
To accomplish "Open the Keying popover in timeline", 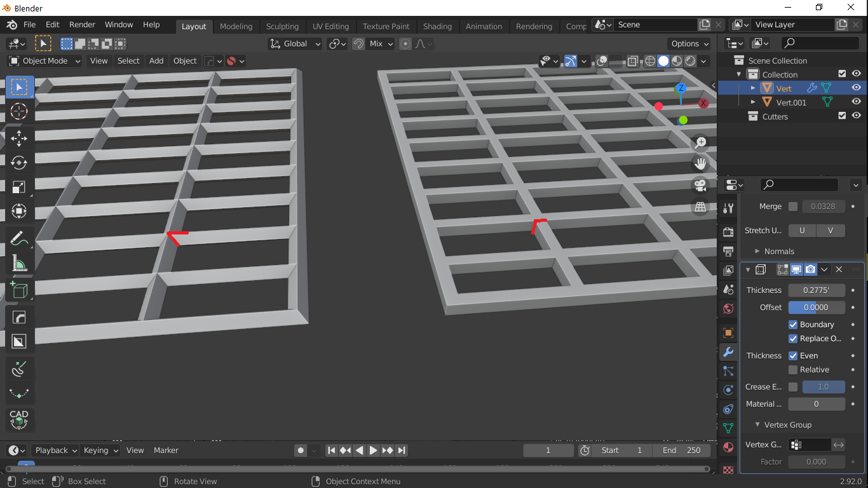I will tap(100, 451).
